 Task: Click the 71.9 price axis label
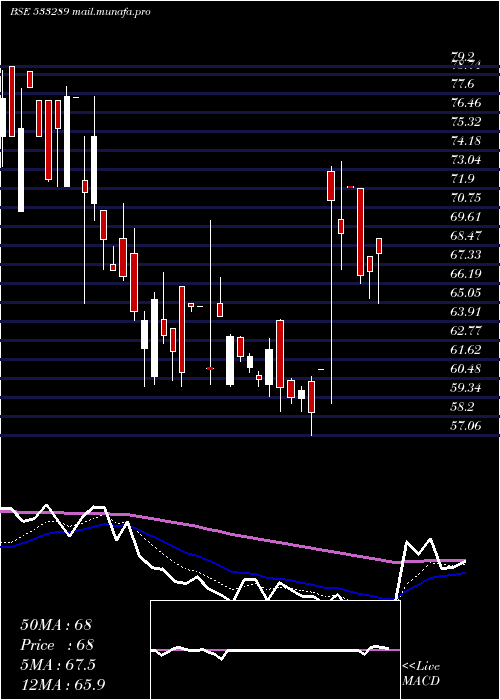462,179
